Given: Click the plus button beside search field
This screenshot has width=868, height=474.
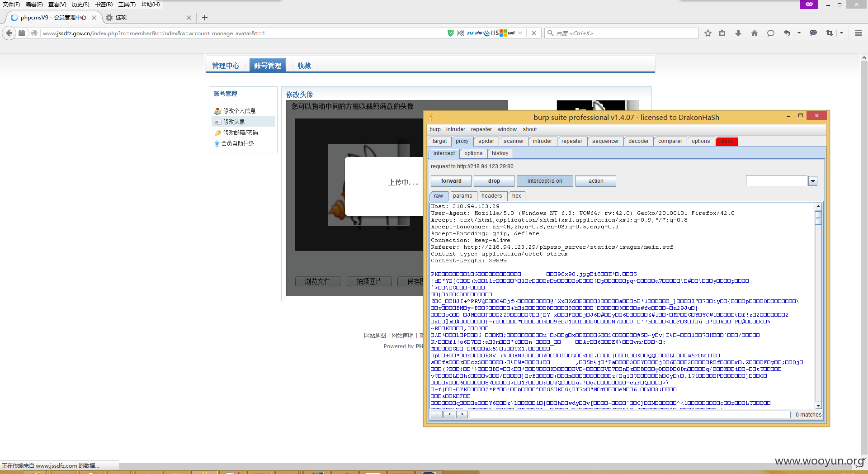Looking at the screenshot, I should [x=437, y=414].
